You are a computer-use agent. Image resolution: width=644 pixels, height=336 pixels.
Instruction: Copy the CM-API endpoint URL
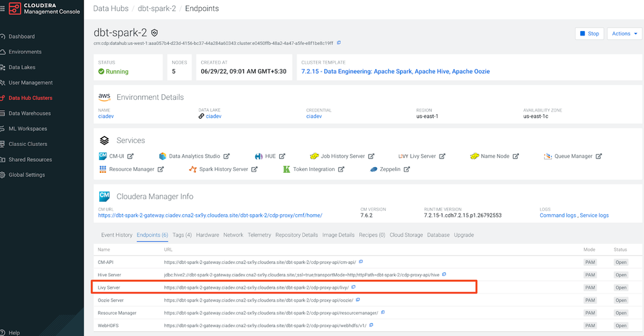[361, 262]
